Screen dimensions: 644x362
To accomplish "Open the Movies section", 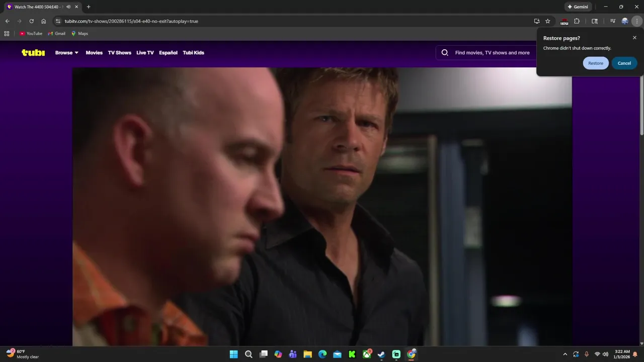I will (94, 52).
